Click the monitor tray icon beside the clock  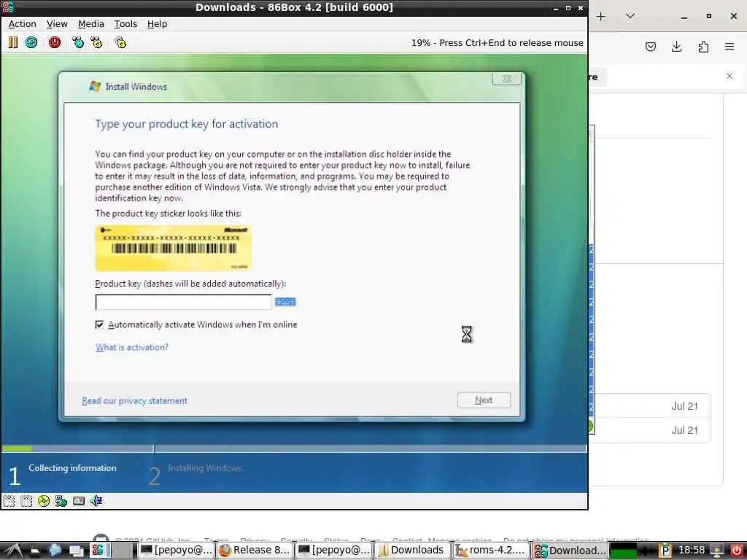(717, 551)
